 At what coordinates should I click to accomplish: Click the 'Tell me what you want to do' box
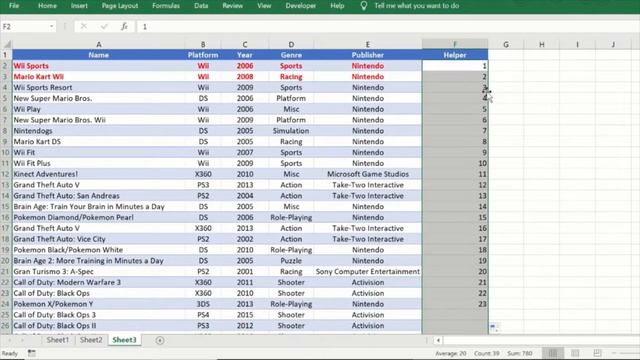417,6
